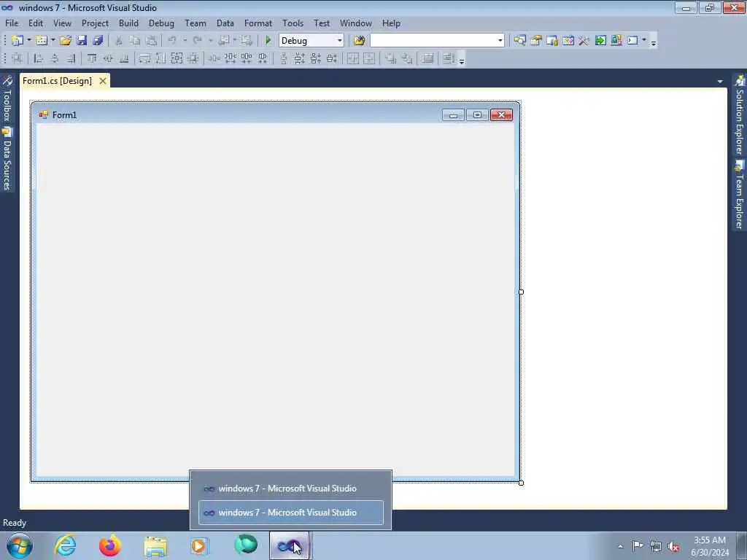Click the New Project toolbar icon
747x560 pixels.
[x=18, y=41]
